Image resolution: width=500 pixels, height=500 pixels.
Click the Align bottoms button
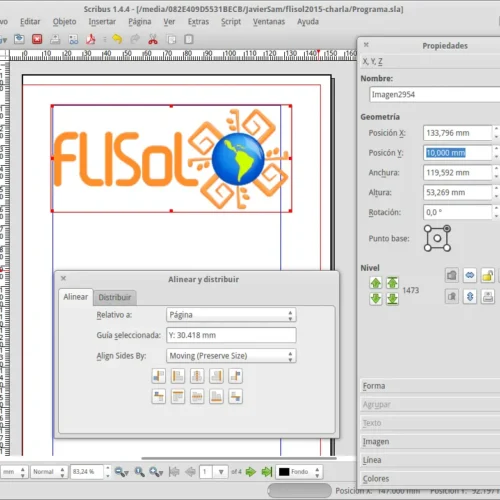(216, 397)
